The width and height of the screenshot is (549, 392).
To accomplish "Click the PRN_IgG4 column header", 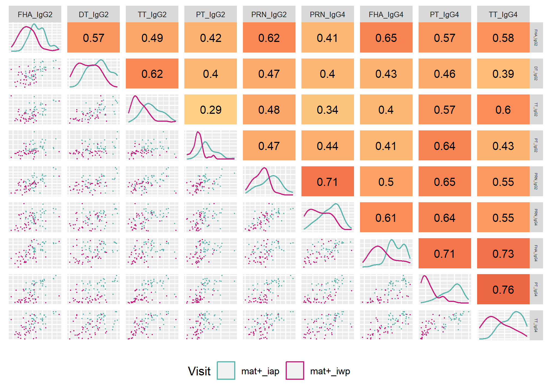I will [328, 14].
